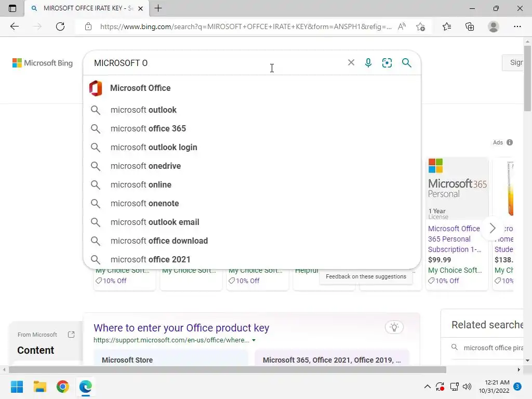Click the browser address bar URL
Screen dimensions: 532x399
click(x=246, y=26)
